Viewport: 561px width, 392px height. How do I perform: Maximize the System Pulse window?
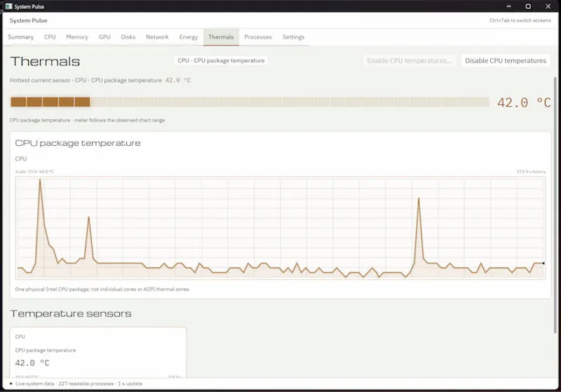(x=528, y=6)
